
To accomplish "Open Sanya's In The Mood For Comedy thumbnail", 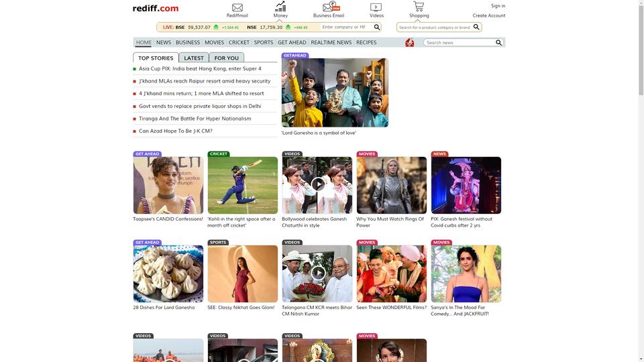I will [466, 274].
